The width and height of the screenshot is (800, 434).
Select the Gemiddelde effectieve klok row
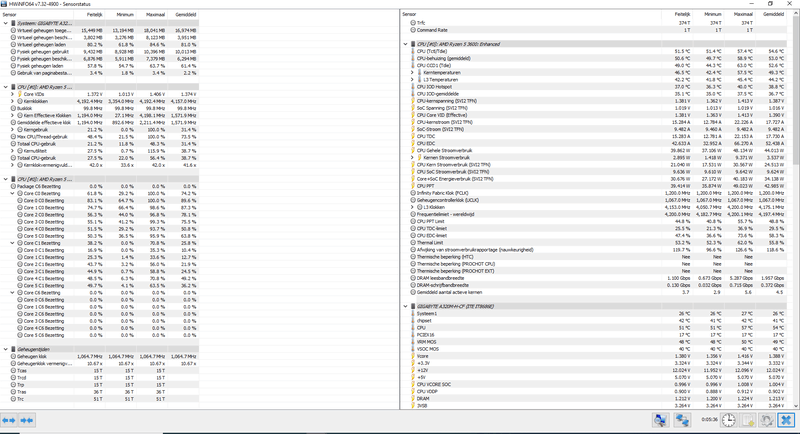point(99,122)
